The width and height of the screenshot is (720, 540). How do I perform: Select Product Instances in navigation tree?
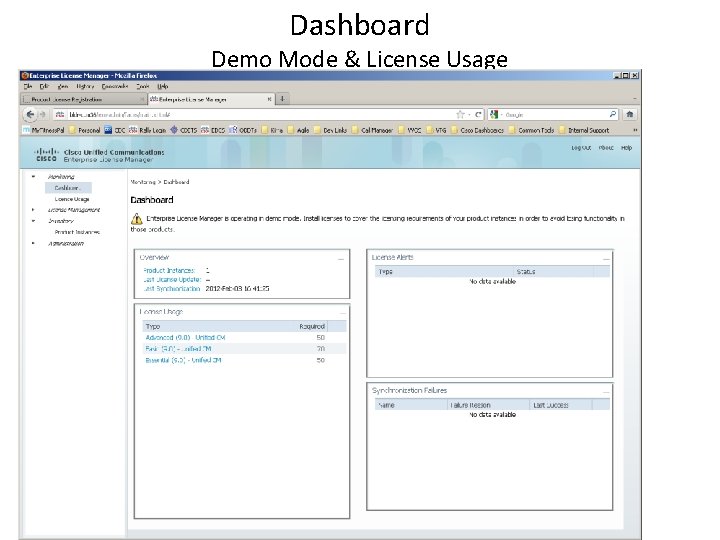coord(77,232)
